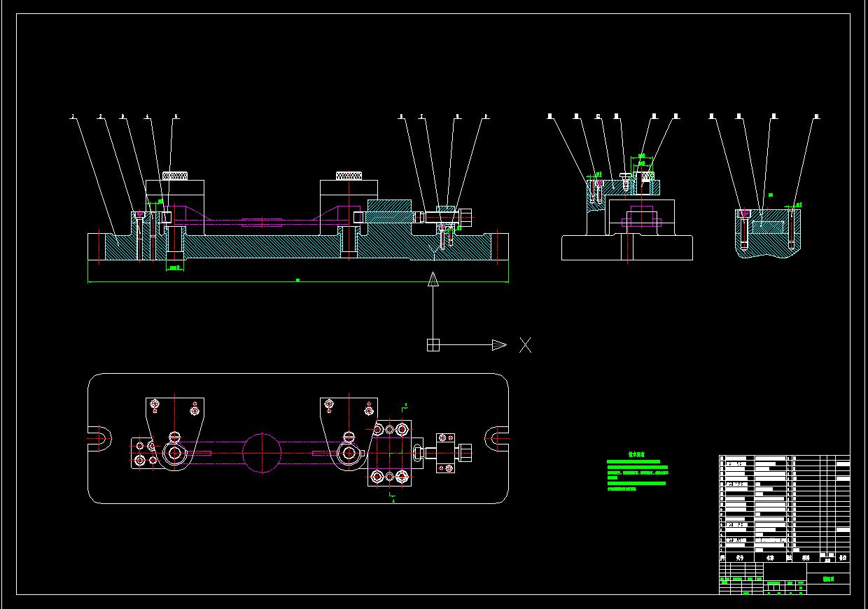The image size is (868, 609).
Task: Select part balloon number 5 leader label
Action: click(x=176, y=117)
